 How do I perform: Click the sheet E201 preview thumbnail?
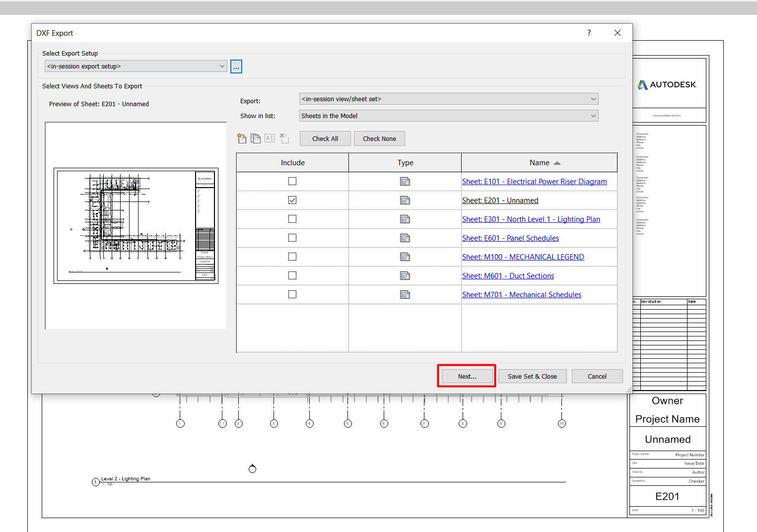136,226
